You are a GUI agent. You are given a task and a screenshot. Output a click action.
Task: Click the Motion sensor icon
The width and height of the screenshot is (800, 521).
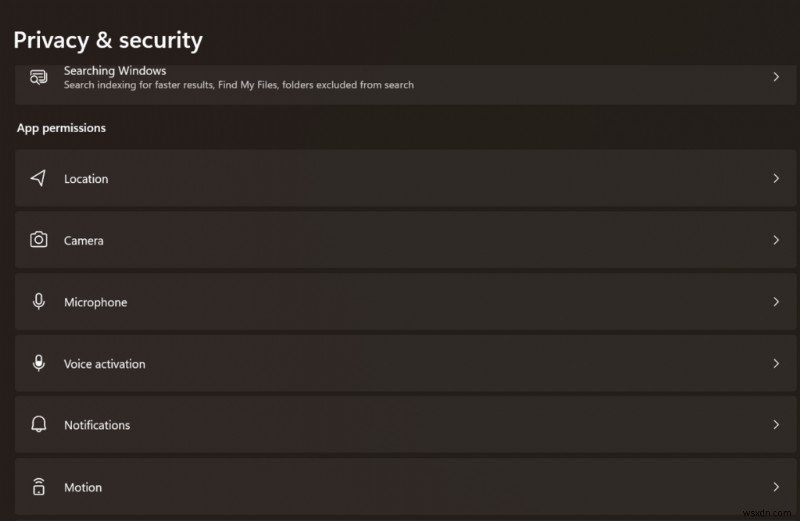38,487
